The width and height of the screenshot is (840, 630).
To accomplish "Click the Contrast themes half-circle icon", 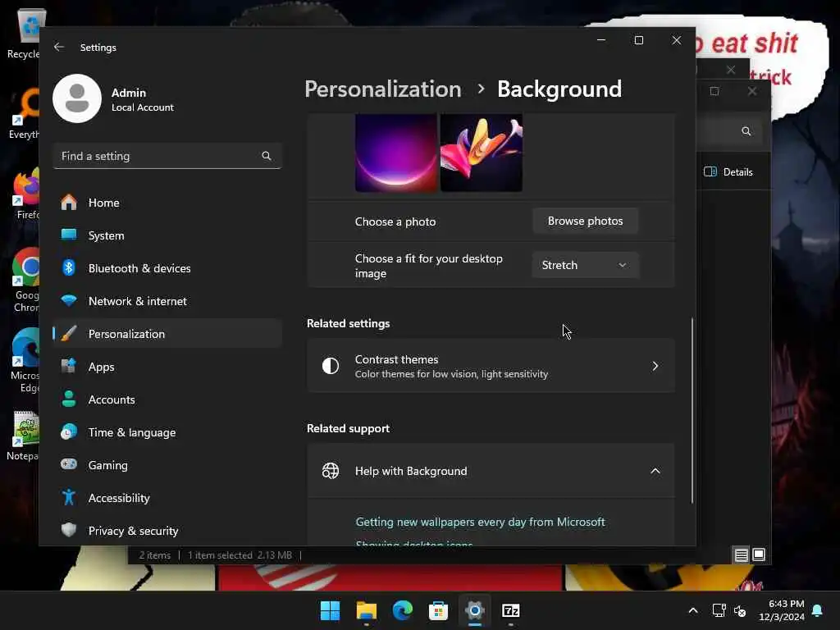I will [x=331, y=366].
